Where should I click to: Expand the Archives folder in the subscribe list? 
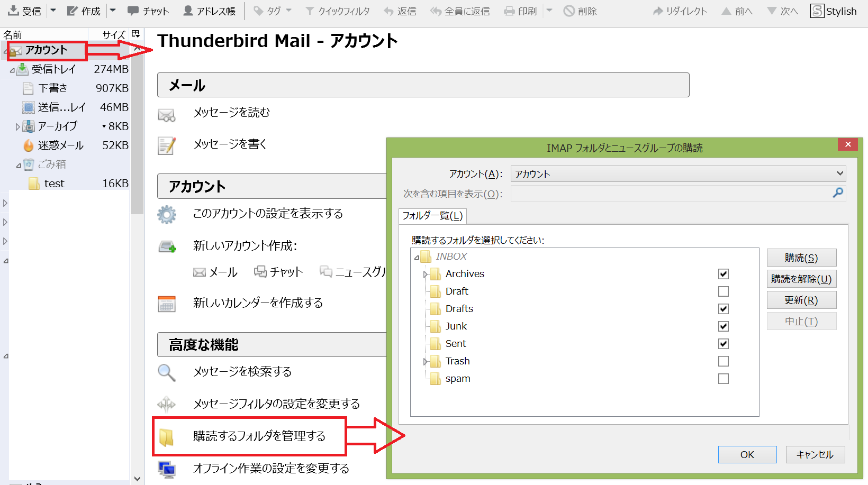click(x=425, y=274)
